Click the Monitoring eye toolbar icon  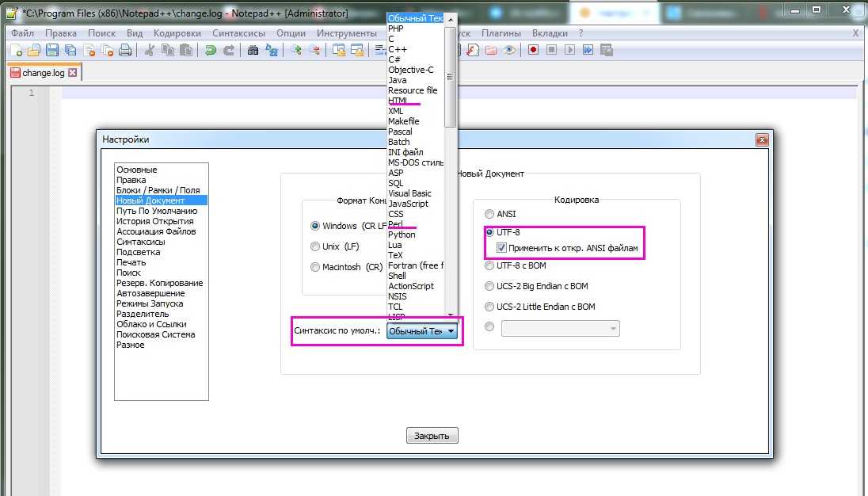[510, 50]
